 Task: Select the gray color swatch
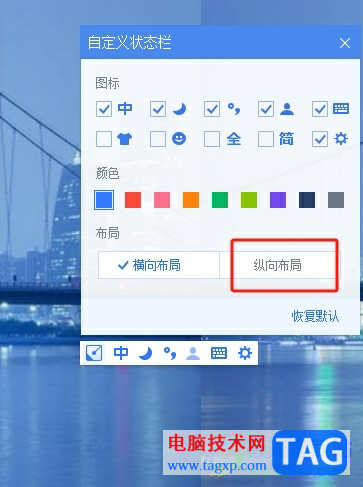coord(336,200)
